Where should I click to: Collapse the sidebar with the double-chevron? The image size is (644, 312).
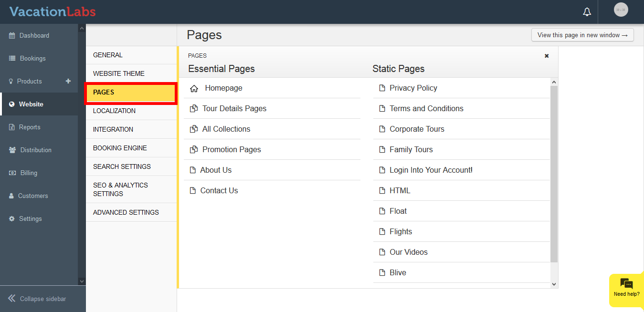pos(12,299)
